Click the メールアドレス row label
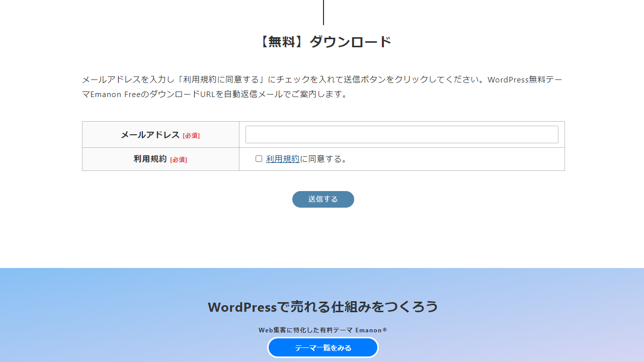 pyautogui.click(x=151, y=135)
